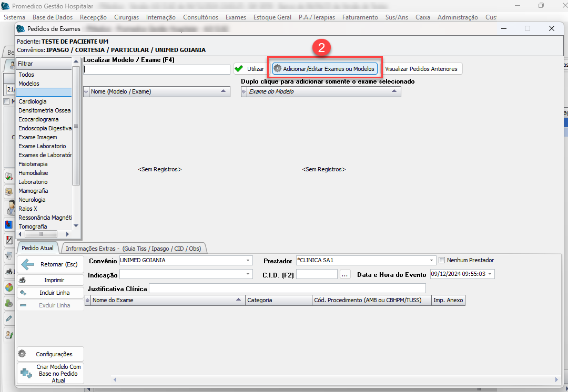Open the Faturamento menu
This screenshot has width=568, height=392.
(360, 17)
